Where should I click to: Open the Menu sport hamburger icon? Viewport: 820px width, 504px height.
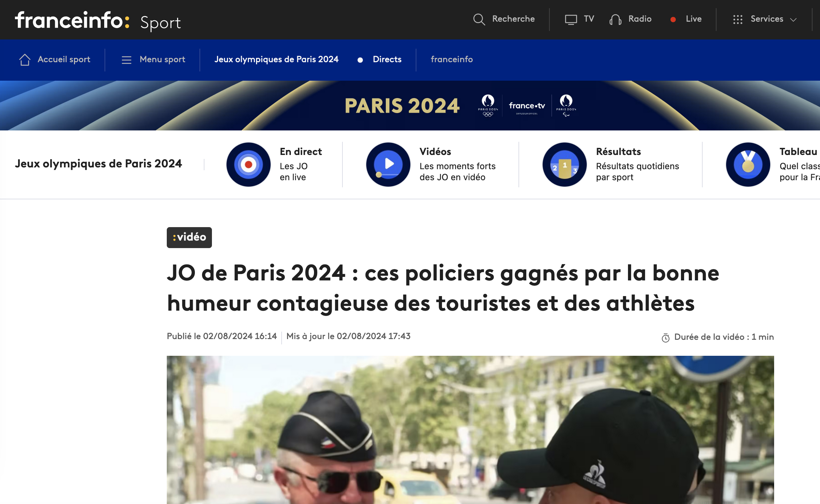point(127,60)
